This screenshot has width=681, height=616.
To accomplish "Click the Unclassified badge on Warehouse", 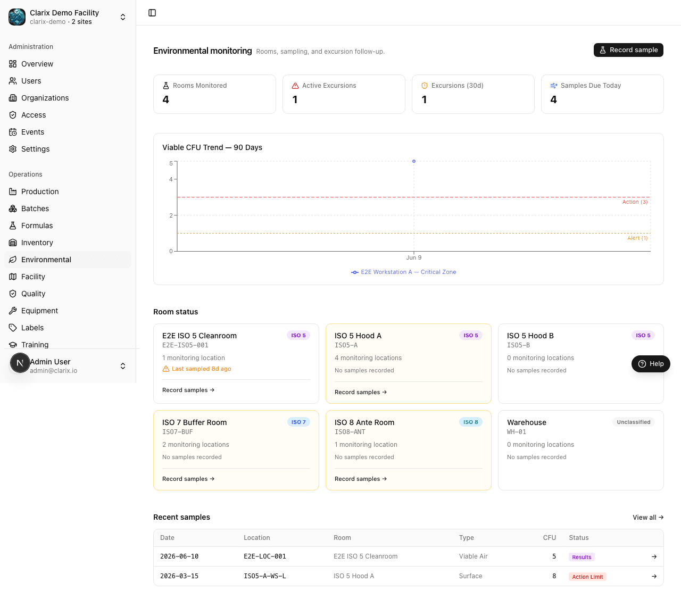I will [x=634, y=422].
